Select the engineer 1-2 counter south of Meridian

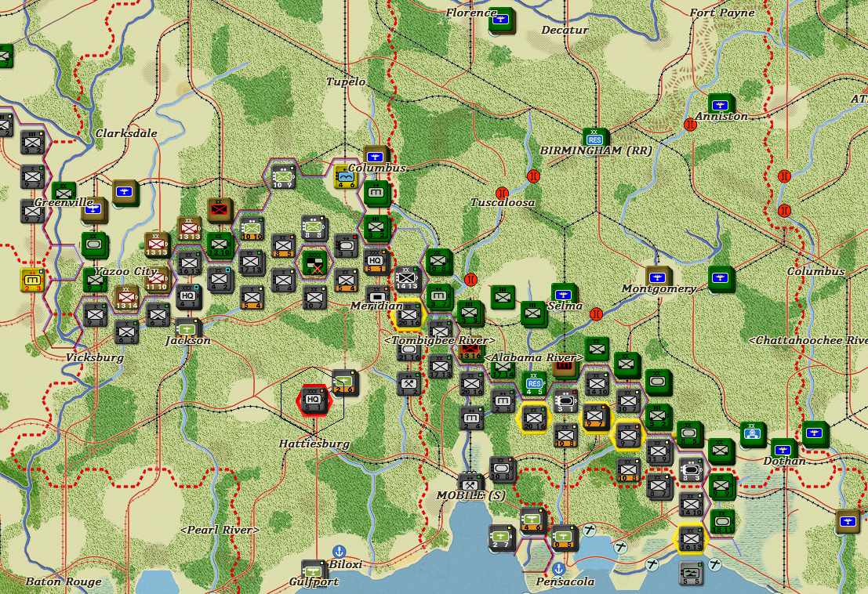click(409, 383)
